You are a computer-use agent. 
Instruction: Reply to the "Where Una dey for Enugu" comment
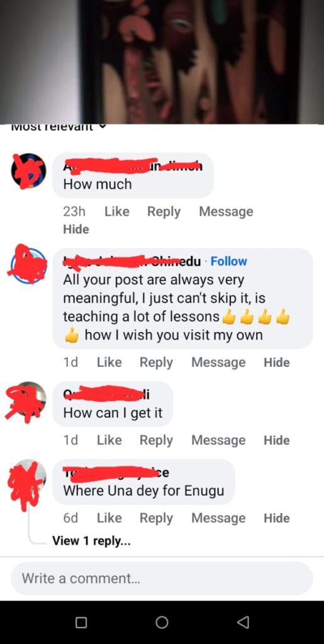point(156,518)
